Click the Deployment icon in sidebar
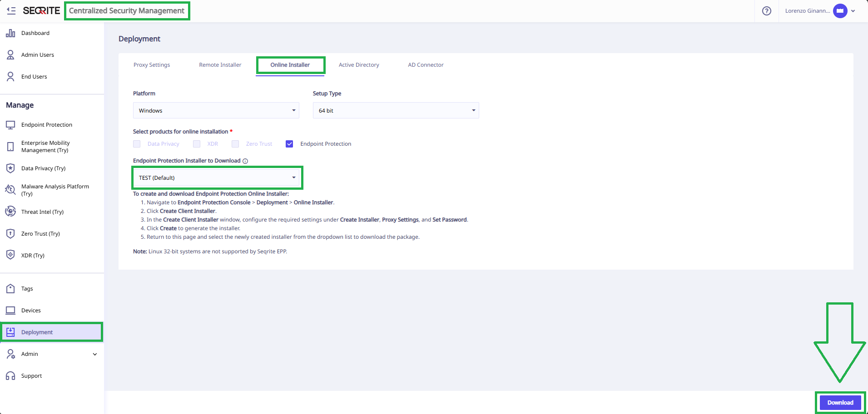The width and height of the screenshot is (868, 414). pos(10,332)
